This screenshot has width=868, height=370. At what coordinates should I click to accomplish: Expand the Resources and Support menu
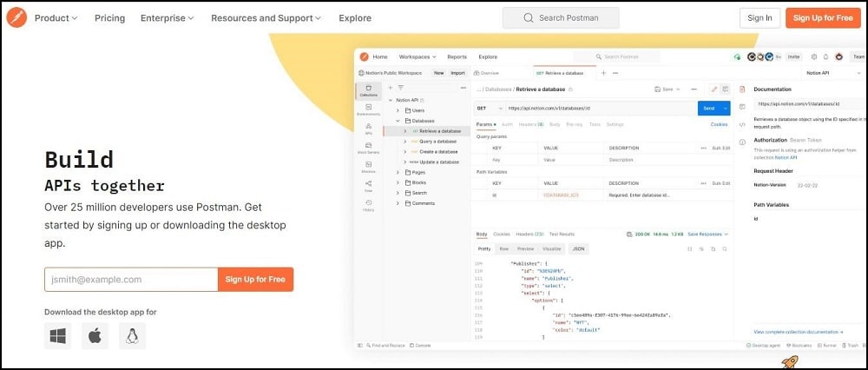pos(266,18)
